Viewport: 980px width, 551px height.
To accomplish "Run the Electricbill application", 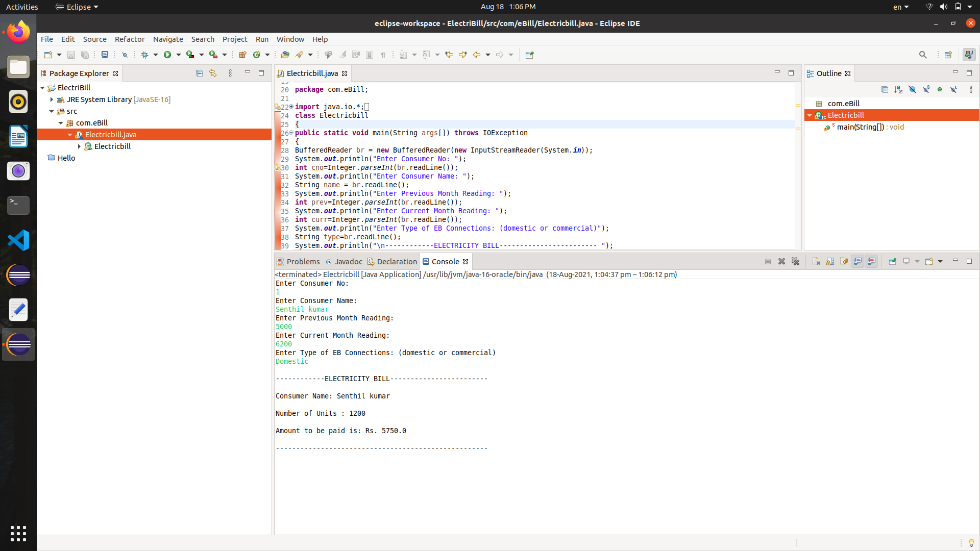I will pyautogui.click(x=168, y=55).
